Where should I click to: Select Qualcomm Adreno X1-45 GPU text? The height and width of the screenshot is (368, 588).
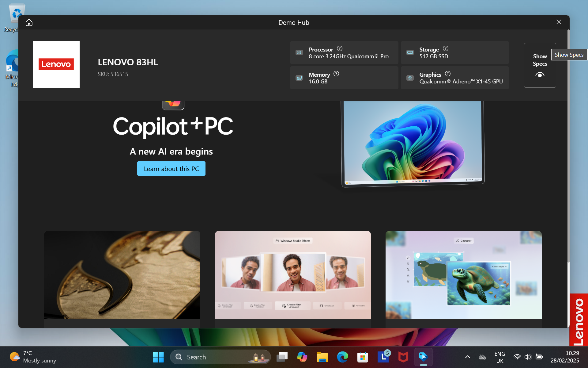[461, 82]
